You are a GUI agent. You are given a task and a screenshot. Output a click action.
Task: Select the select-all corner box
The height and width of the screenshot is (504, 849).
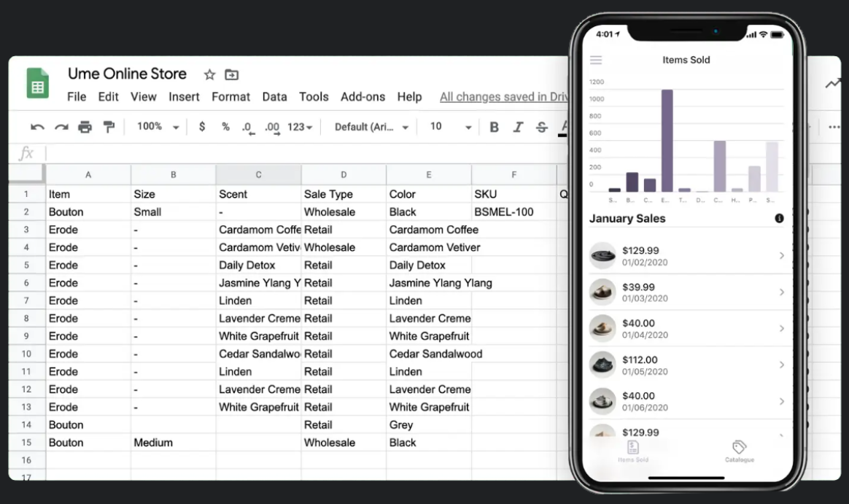26,174
